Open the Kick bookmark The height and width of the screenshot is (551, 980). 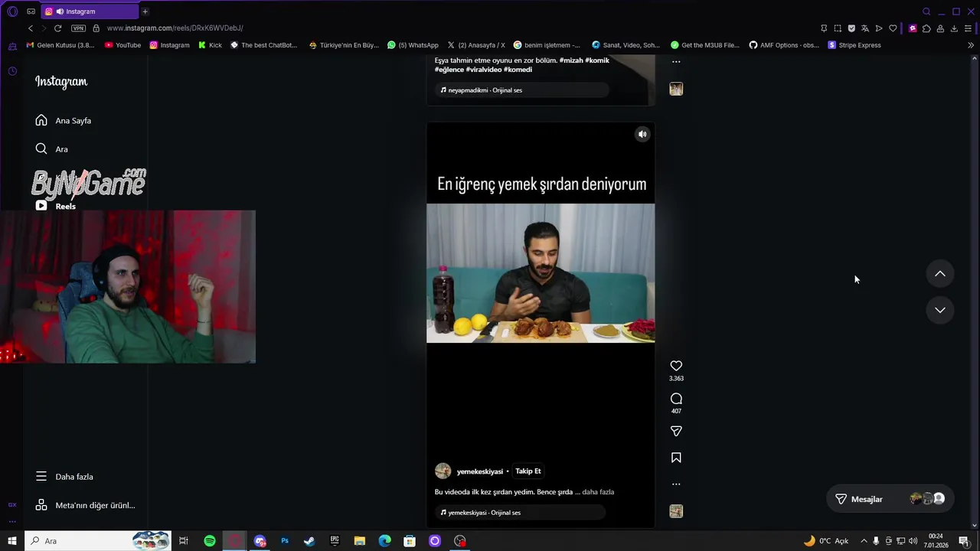coord(210,45)
